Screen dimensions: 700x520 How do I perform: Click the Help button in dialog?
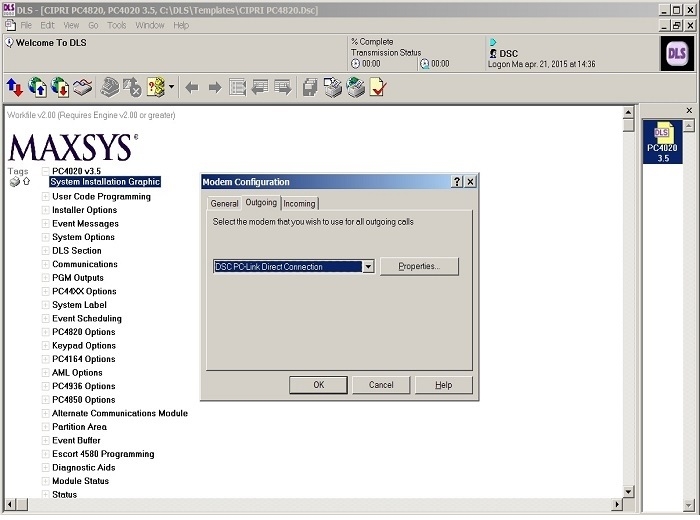[x=443, y=385]
